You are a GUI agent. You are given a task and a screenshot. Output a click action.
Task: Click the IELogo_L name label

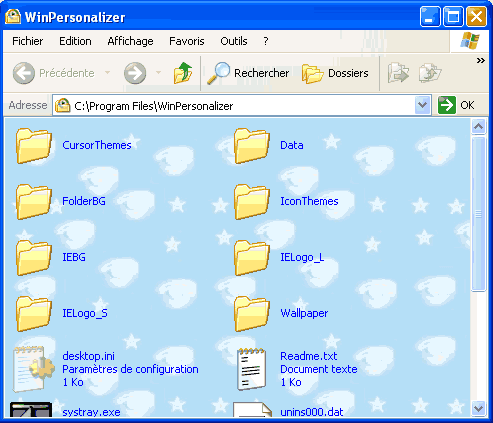[x=302, y=257]
